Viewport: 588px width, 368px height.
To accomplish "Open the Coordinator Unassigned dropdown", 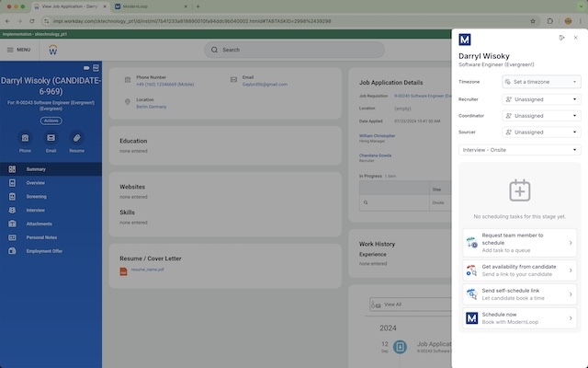I will pos(541,116).
